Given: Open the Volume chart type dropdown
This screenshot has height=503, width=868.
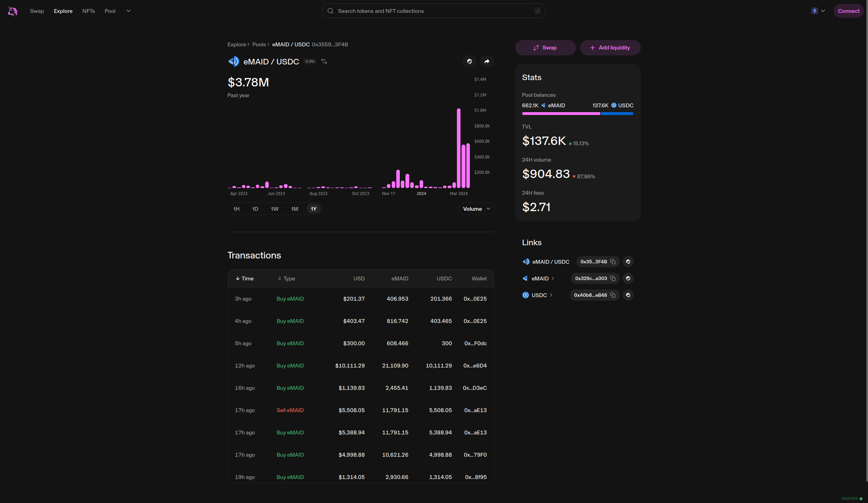Looking at the screenshot, I should (476, 209).
